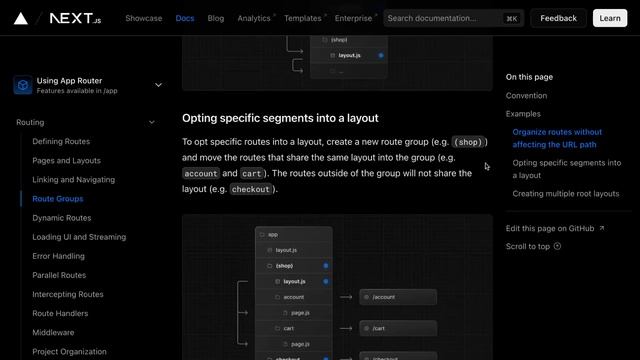Screen dimensions: 640x360
Task: Focus the Search documentation field
Action: click(x=453, y=18)
